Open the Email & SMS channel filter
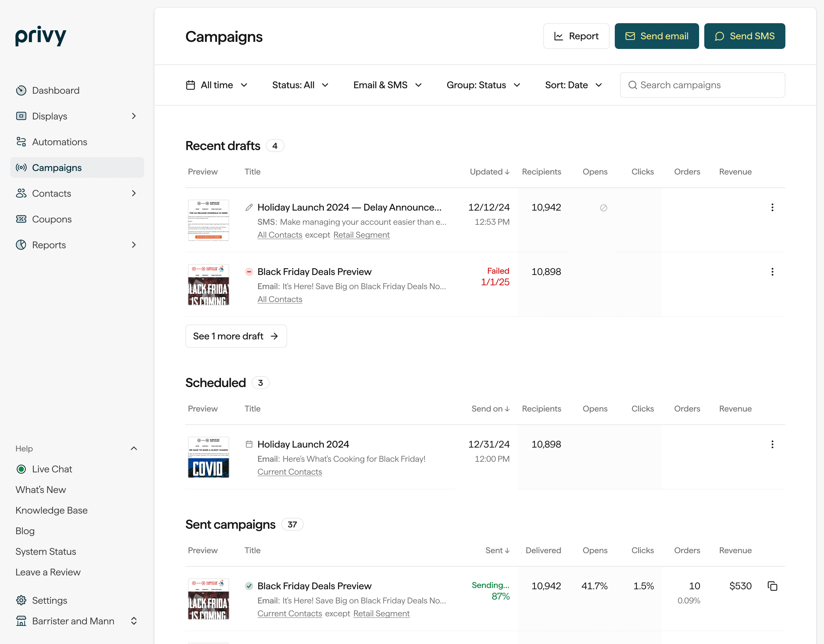This screenshot has width=824, height=644. click(388, 85)
